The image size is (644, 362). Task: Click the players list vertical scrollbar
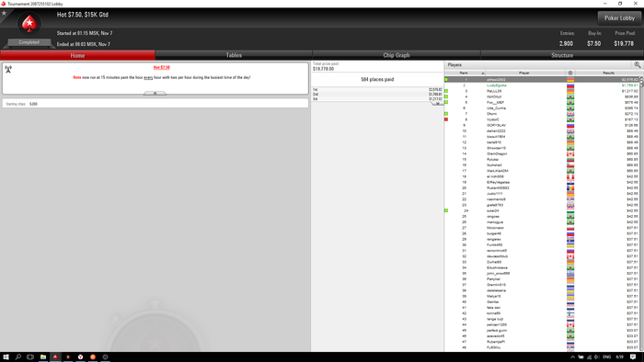tap(641, 213)
